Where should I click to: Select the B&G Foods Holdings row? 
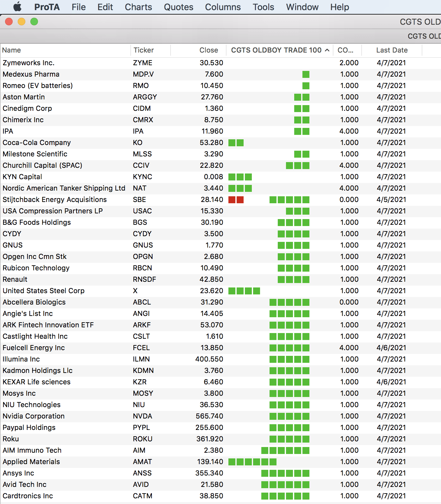click(x=220, y=222)
